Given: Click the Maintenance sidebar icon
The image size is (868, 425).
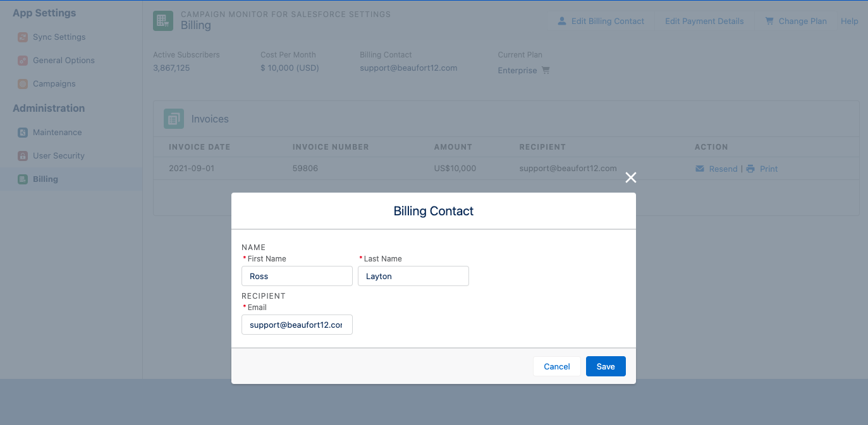Looking at the screenshot, I should pos(23,133).
